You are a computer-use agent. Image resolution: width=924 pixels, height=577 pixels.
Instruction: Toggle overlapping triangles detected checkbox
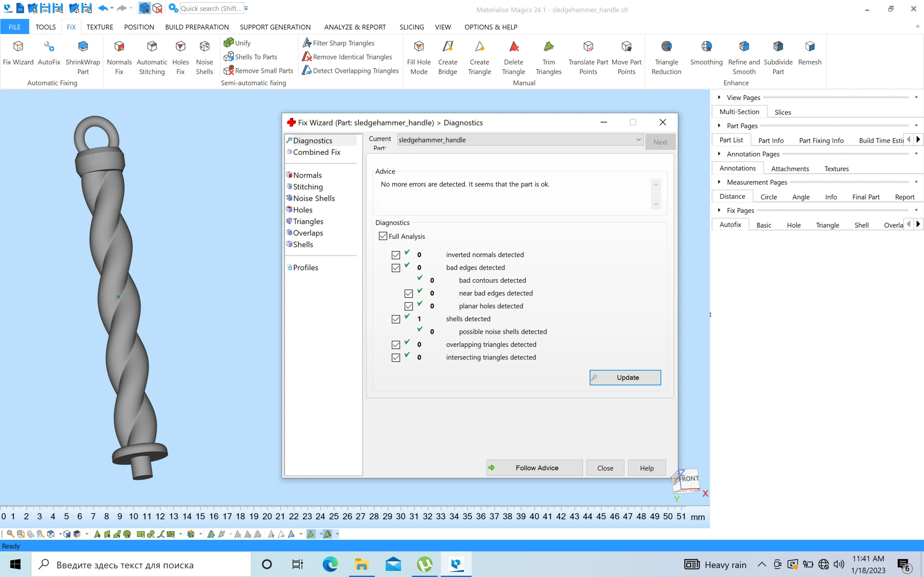click(x=395, y=344)
